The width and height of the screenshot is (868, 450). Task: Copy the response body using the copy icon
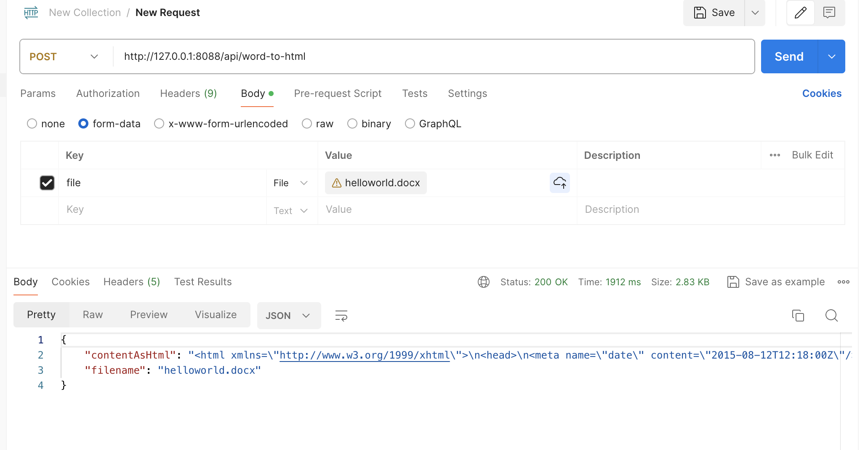799,315
